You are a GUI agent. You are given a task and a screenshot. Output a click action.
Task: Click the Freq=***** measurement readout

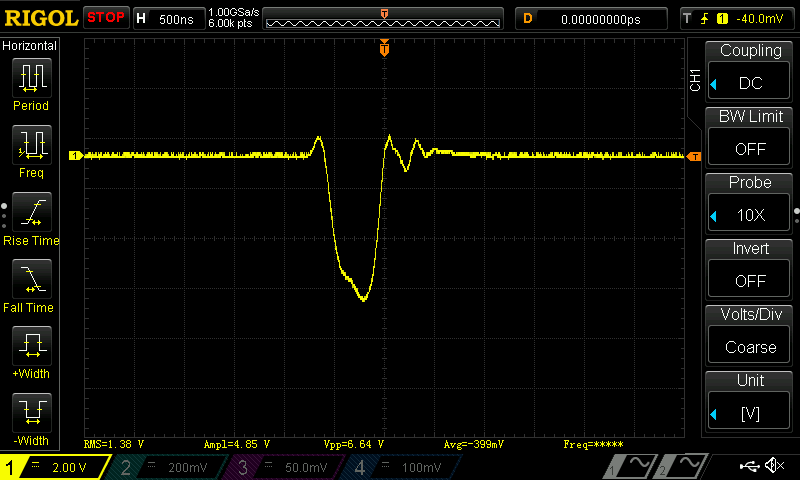pyautogui.click(x=593, y=444)
